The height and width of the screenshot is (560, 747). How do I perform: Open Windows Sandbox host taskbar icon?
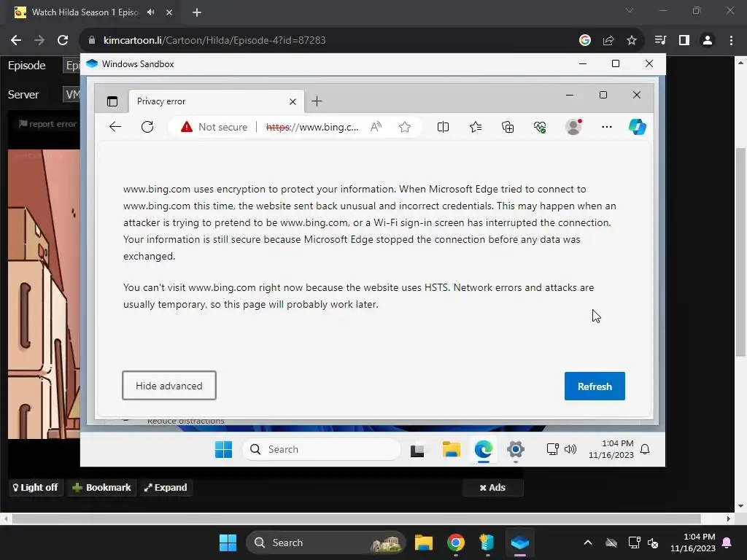[x=519, y=542]
